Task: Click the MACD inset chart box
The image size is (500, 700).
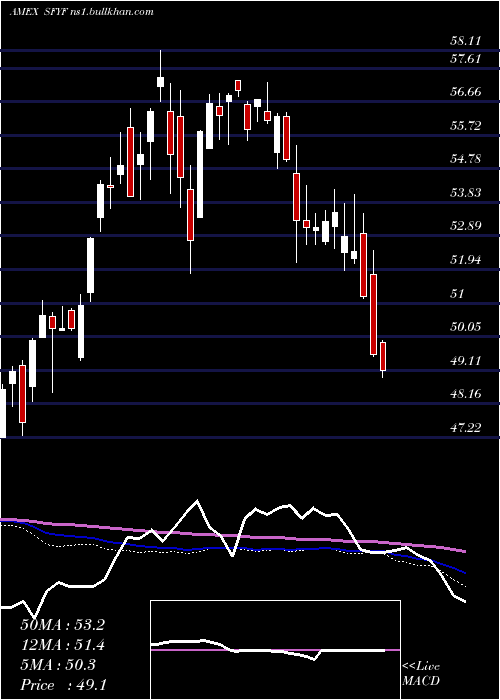Action: pyautogui.click(x=275, y=650)
